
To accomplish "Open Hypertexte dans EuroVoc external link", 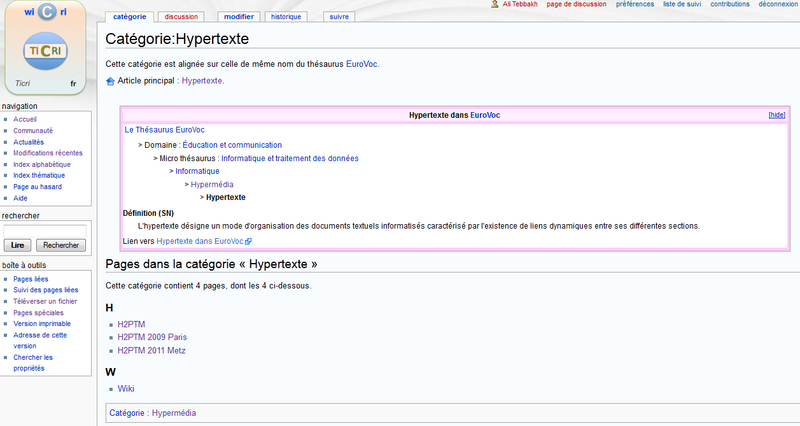I will tap(200, 241).
